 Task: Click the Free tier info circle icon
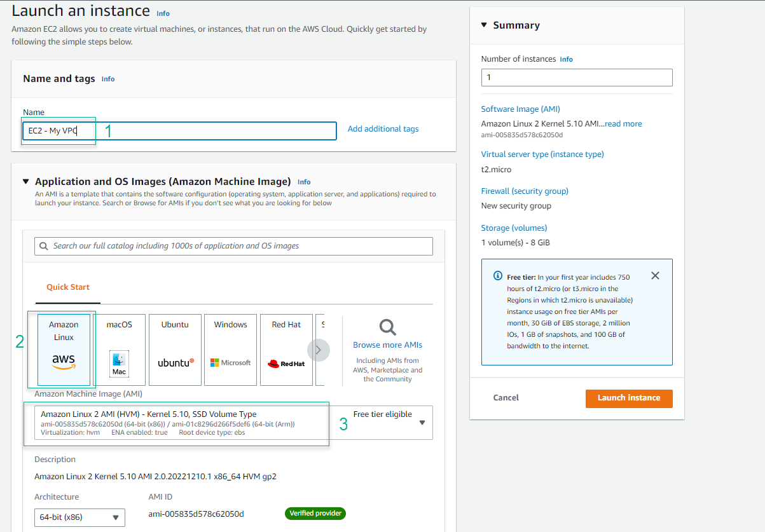coord(498,276)
